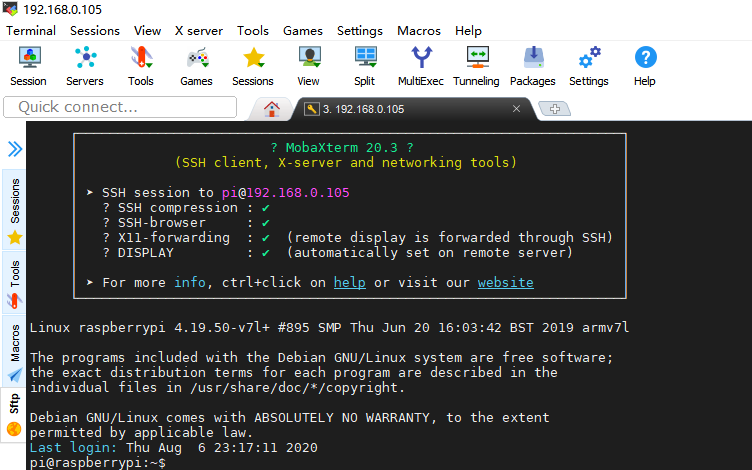Select the pi@raspberrypi:~$ prompt line
Image resolution: width=752 pixels, height=470 pixels.
click(x=98, y=463)
